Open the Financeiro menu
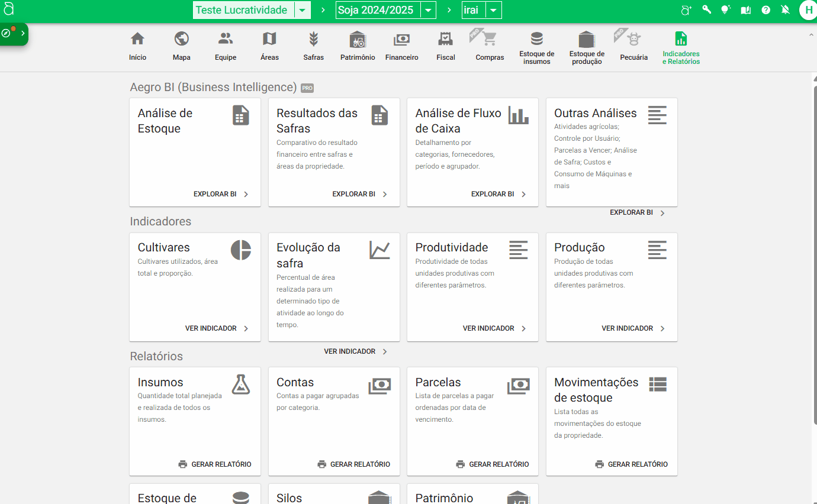 point(401,46)
